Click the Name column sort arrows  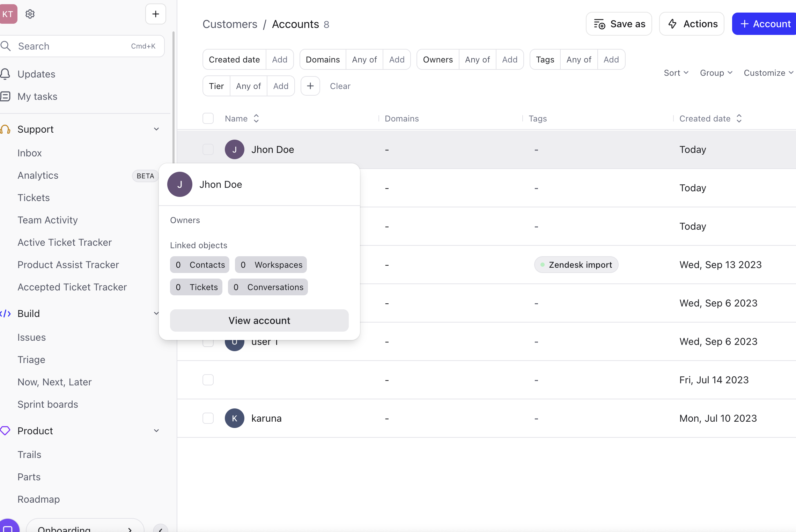[256, 118]
